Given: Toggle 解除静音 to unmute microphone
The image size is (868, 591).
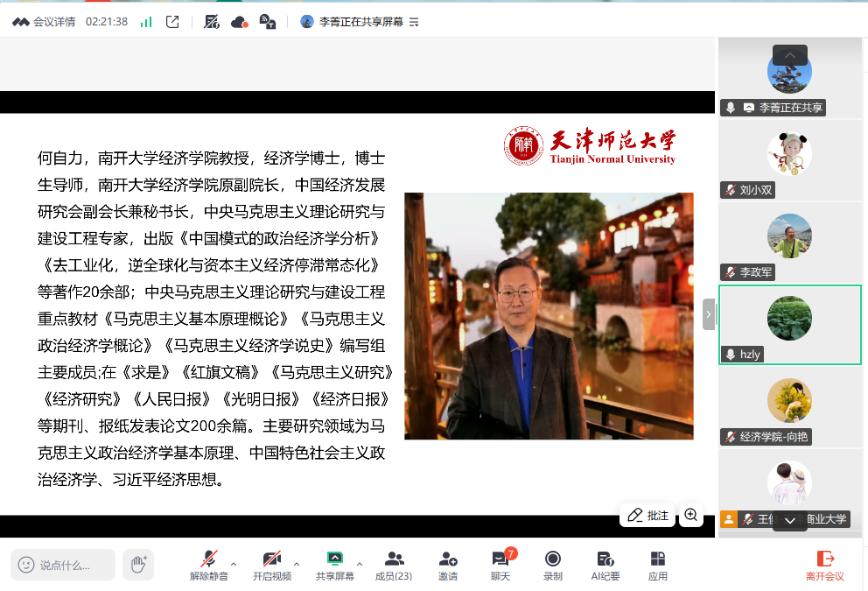Looking at the screenshot, I should [x=209, y=565].
